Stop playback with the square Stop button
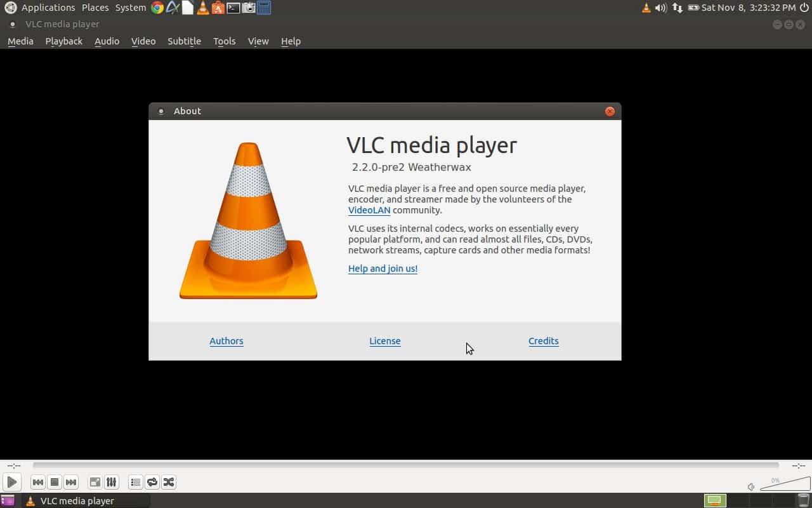This screenshot has width=812, height=508. [55, 482]
